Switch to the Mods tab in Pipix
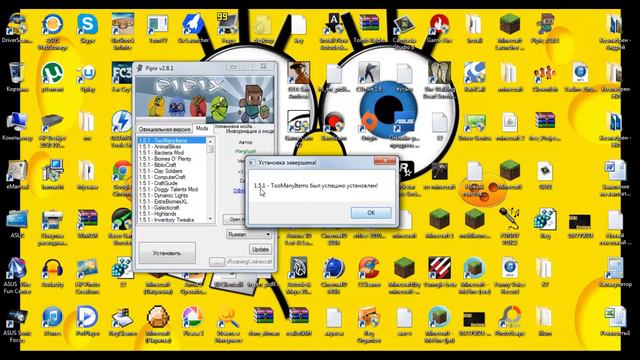 coord(202,128)
